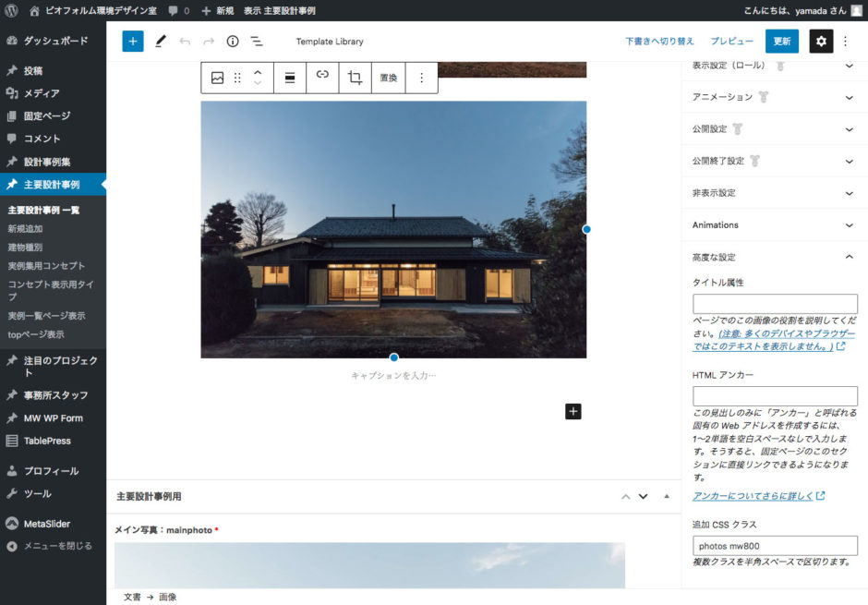Click the タイトル属性 input field

(775, 304)
